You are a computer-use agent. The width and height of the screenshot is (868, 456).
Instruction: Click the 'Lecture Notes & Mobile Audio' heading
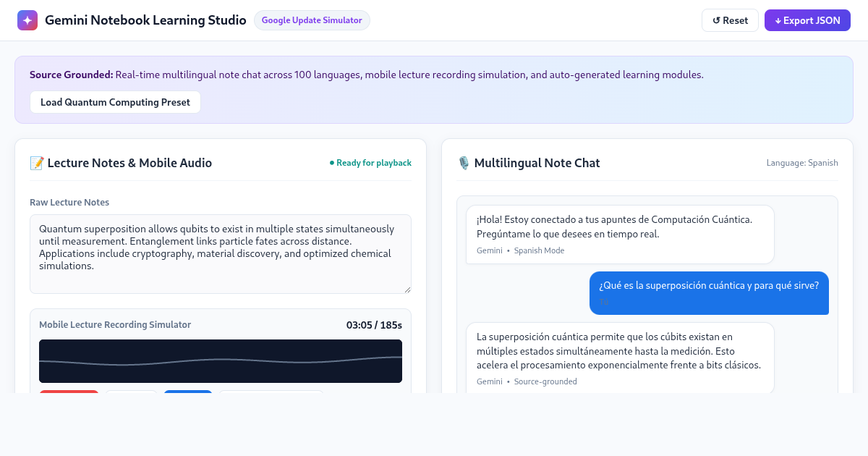(x=129, y=163)
